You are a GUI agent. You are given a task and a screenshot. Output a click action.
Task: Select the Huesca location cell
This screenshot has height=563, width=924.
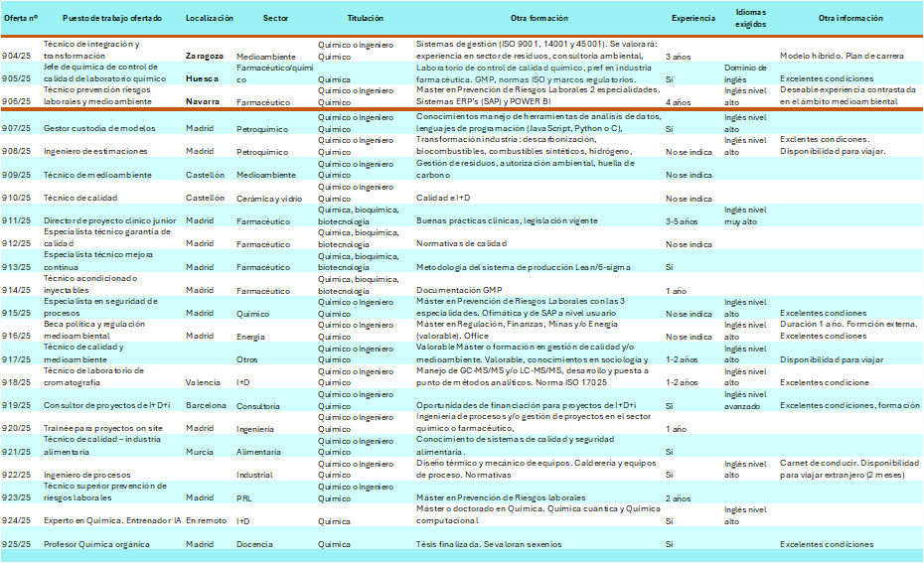[x=202, y=78]
